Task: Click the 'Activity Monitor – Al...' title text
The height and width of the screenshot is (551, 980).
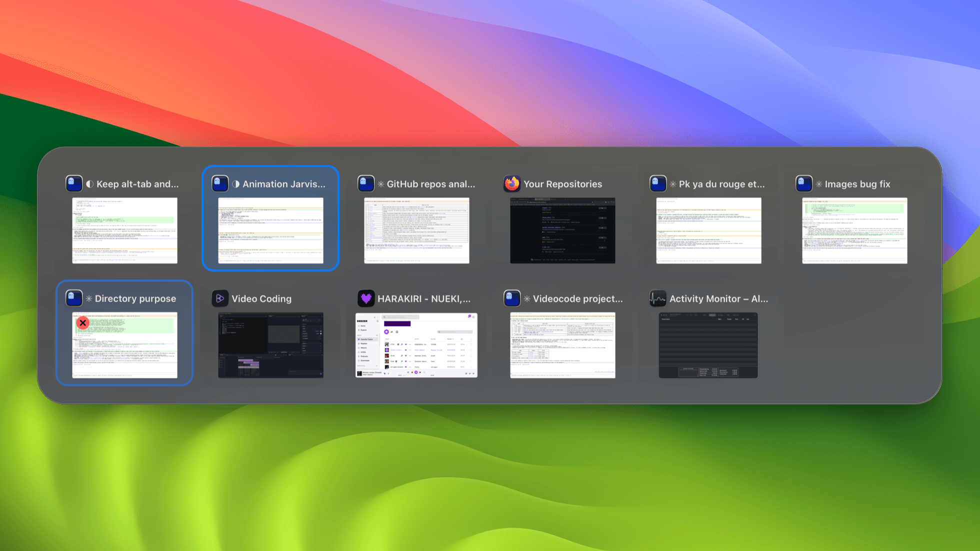Action: pyautogui.click(x=718, y=298)
